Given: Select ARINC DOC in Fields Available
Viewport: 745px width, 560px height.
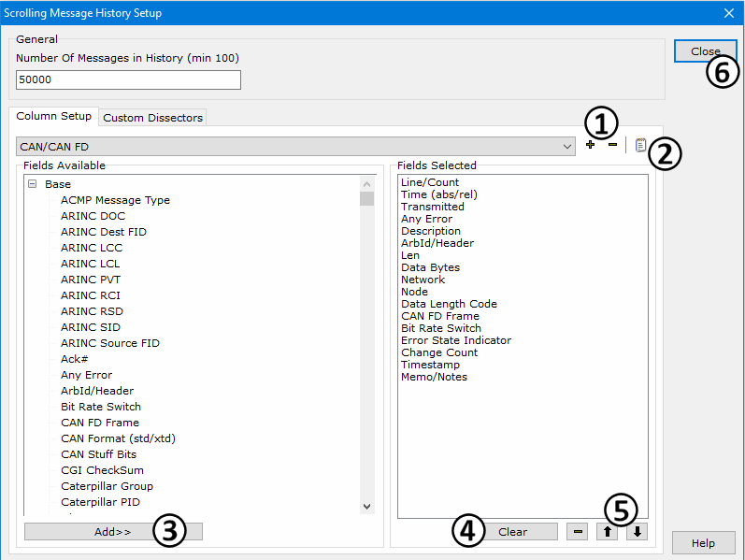Looking at the screenshot, I should [x=93, y=216].
